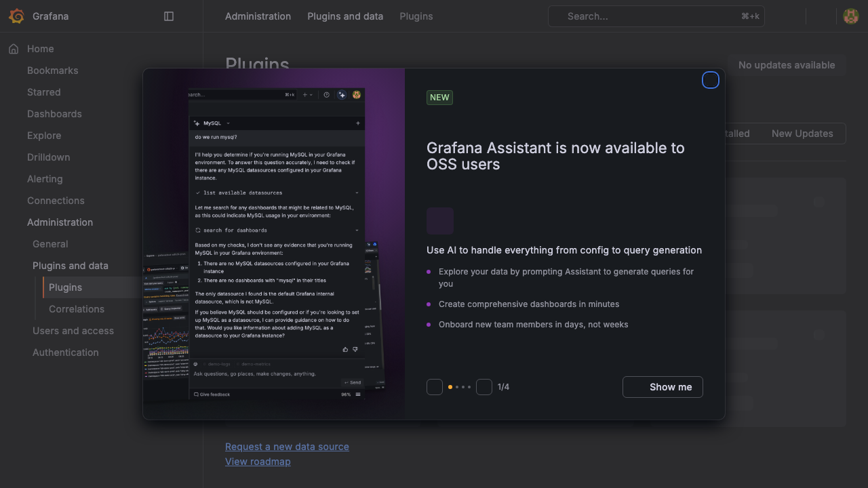Click the Grafana title text in header

tap(50, 16)
